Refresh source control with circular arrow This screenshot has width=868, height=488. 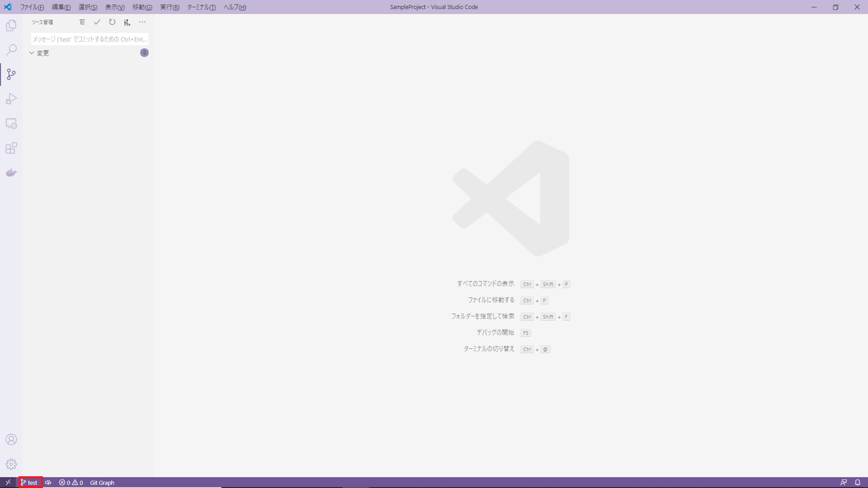click(x=112, y=22)
